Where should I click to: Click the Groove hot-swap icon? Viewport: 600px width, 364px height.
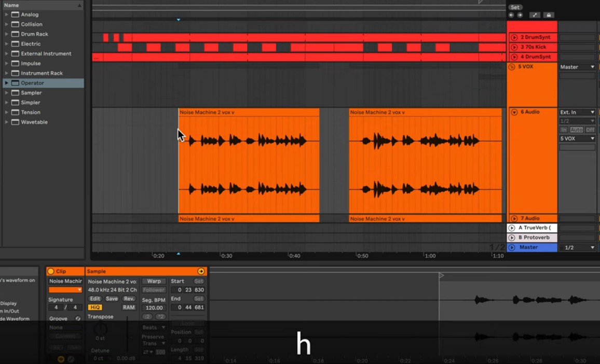pyautogui.click(x=78, y=318)
